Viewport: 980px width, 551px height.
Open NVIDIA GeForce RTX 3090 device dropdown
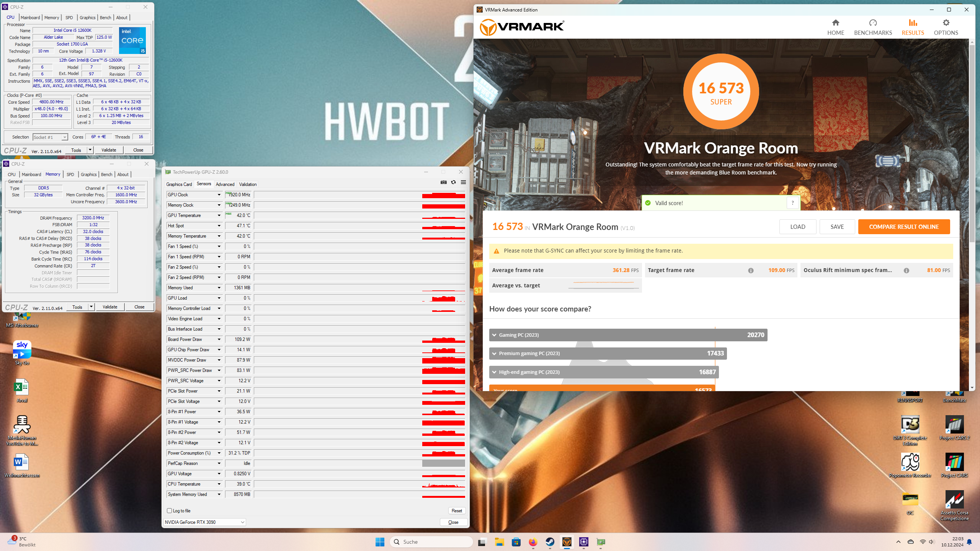[x=205, y=522]
